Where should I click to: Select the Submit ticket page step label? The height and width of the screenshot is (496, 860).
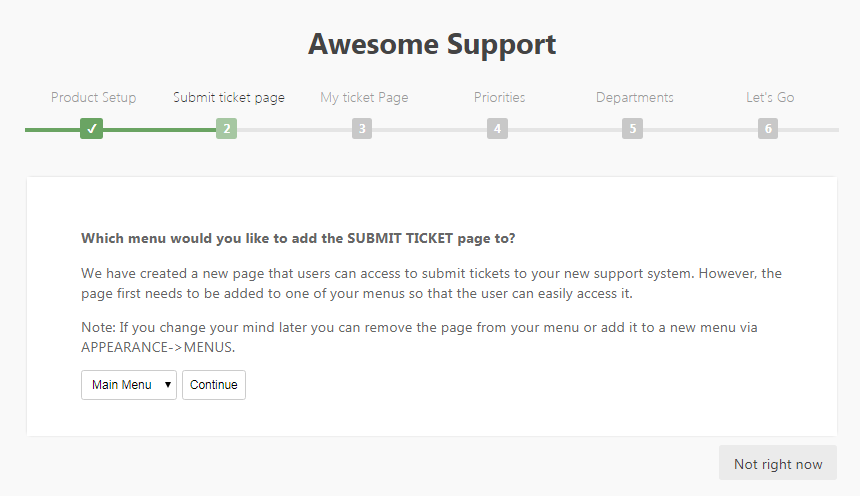pos(229,98)
